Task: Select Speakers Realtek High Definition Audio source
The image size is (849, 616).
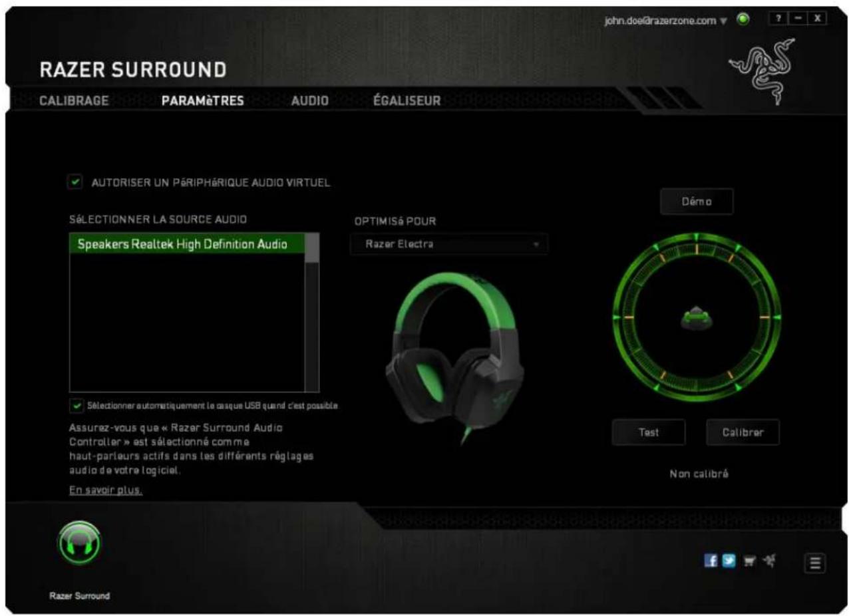Action: tap(187, 244)
